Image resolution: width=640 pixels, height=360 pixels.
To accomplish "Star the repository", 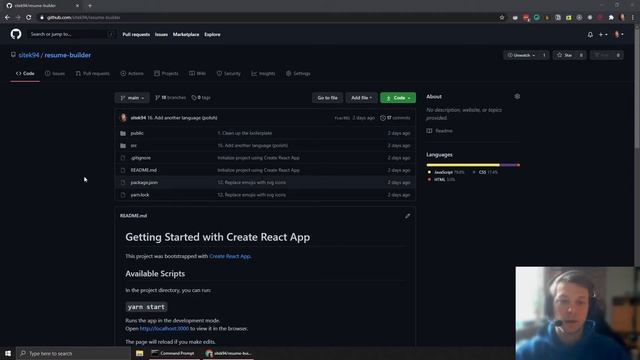I will coord(564,55).
